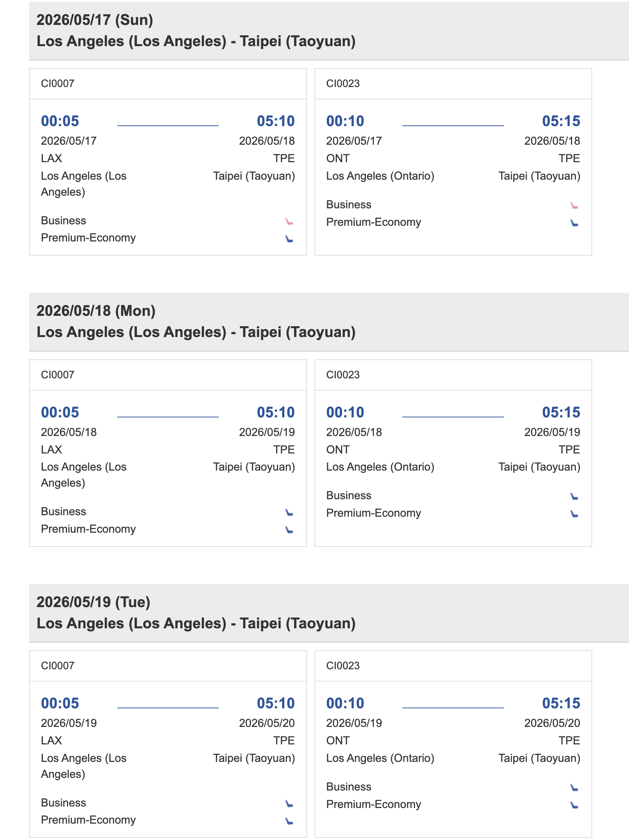This screenshot has width=629, height=840.
Task: Click the 00:05 departure time on 05/19 CI0007
Action: (x=60, y=703)
